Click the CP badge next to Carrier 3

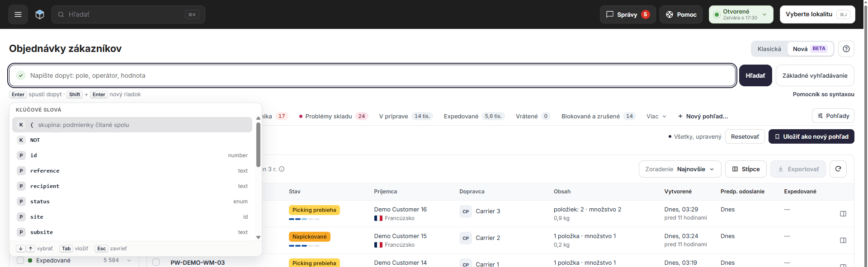466,211
